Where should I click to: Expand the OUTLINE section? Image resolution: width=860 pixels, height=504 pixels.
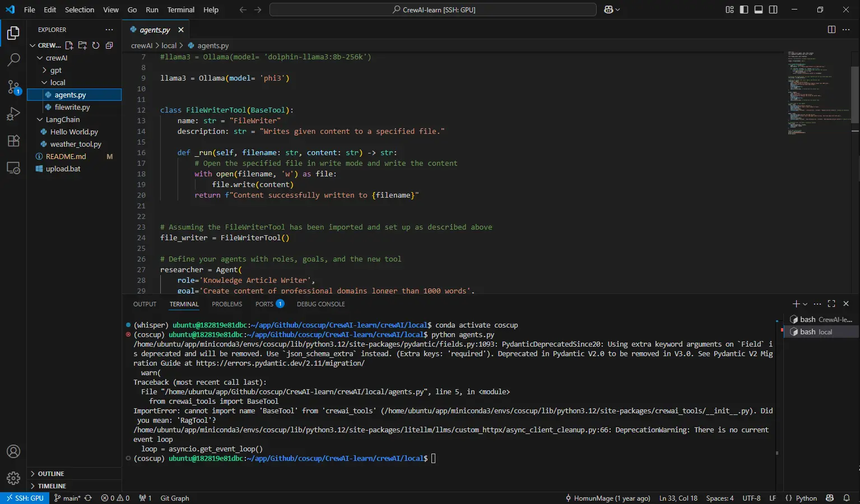[50, 474]
